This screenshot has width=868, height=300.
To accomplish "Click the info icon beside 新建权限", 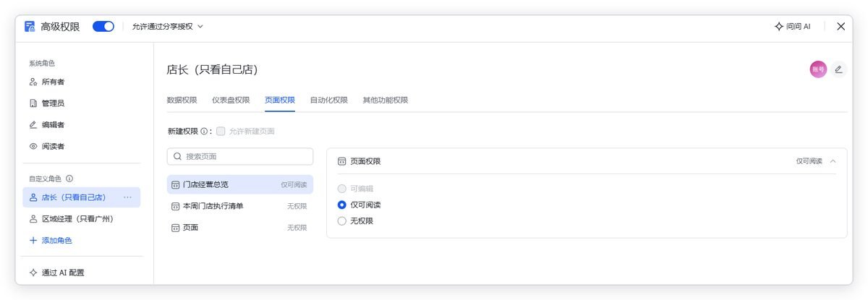I will (203, 132).
